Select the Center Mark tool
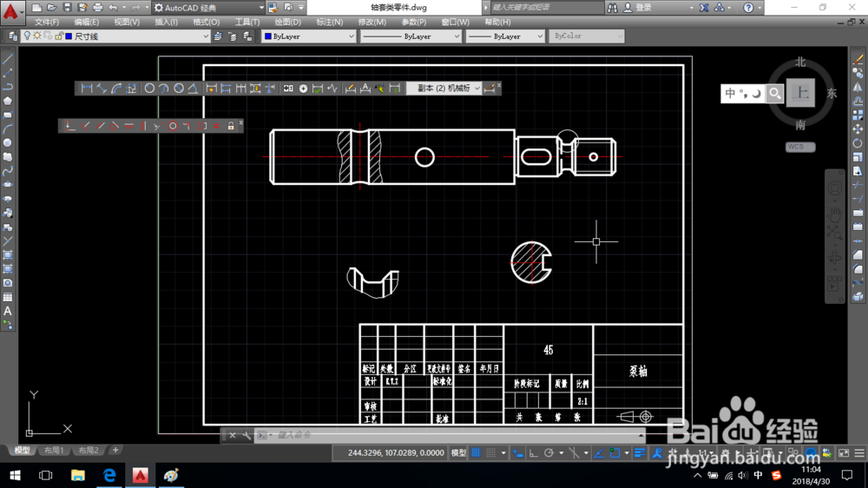The image size is (868, 488). pos(303,88)
